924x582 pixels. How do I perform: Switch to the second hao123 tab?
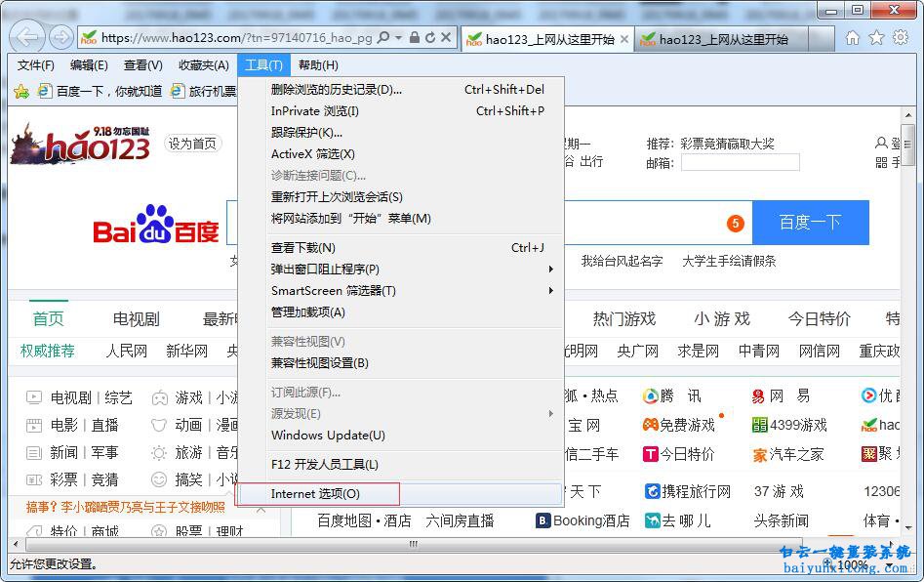[x=722, y=39]
